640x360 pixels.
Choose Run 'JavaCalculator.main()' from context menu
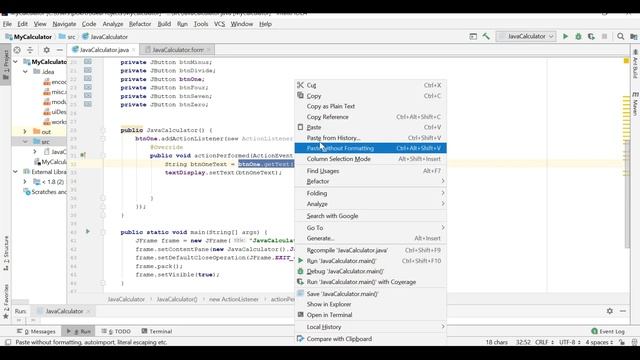(x=371, y=260)
